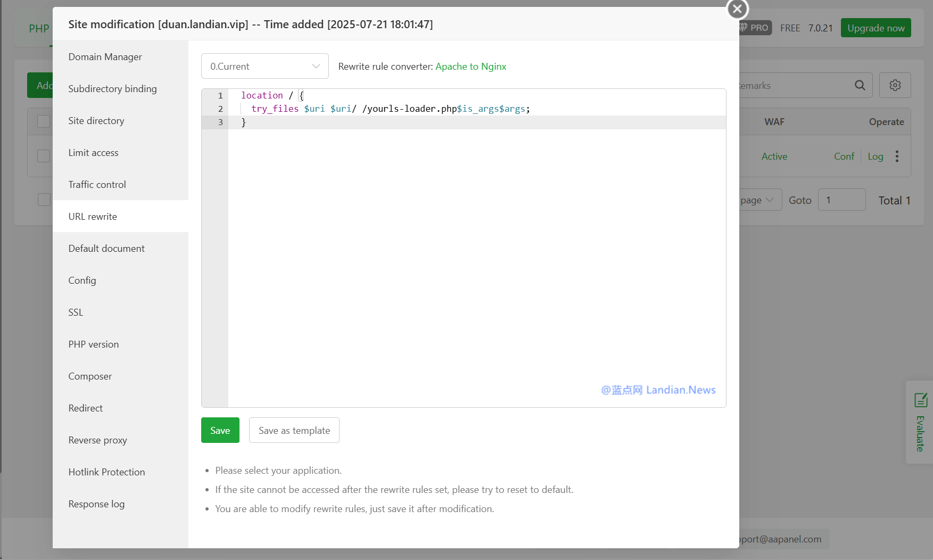Open the three-dot more actions menu
This screenshot has height=560, width=933.
(x=897, y=156)
